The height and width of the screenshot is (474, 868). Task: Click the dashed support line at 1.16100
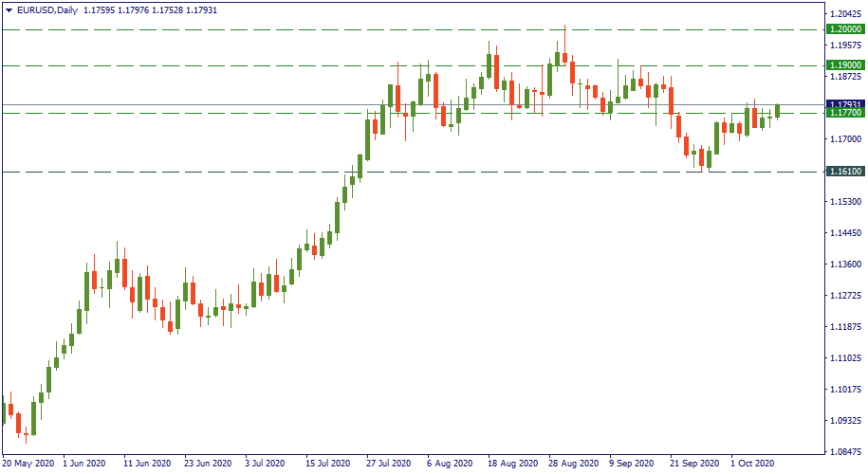pos(285,172)
